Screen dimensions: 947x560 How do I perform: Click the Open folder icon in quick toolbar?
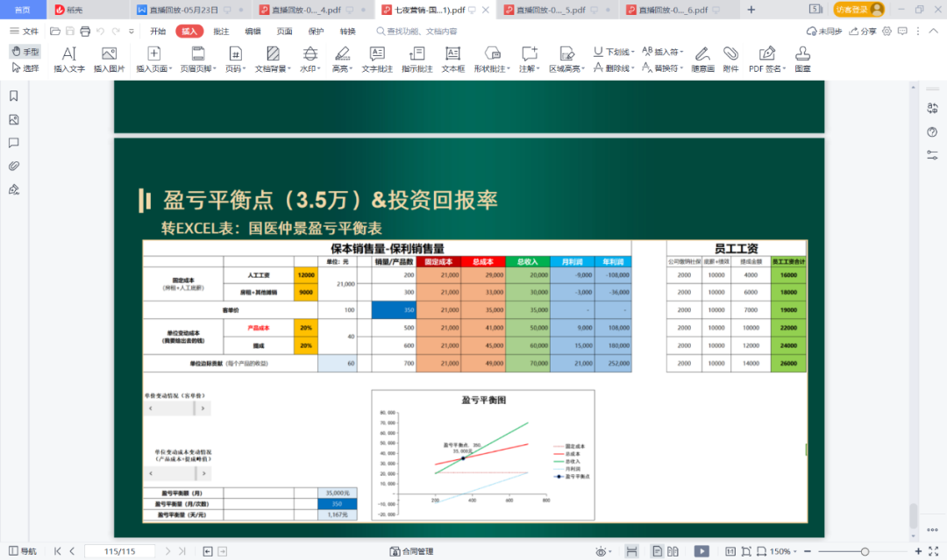55,31
